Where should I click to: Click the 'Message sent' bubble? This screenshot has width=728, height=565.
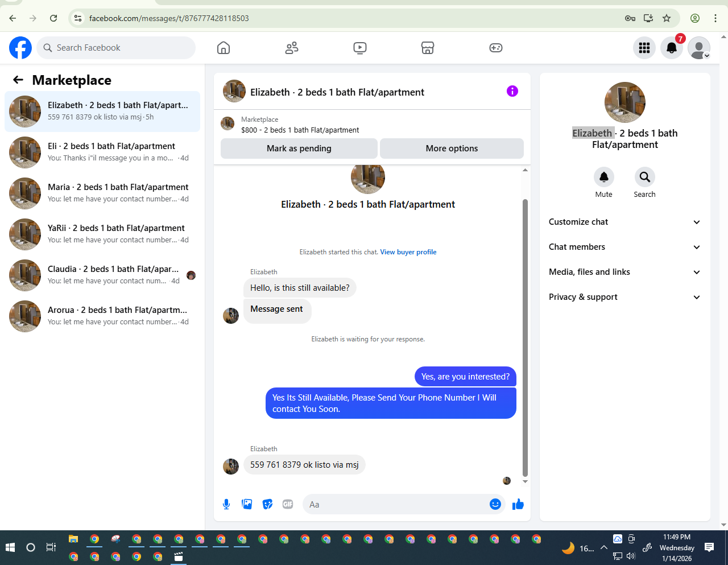(x=277, y=311)
